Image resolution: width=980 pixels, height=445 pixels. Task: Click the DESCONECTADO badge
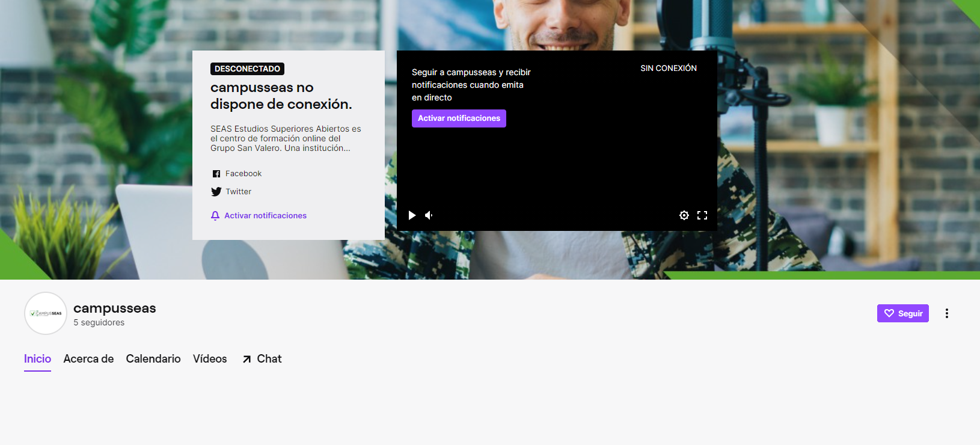247,69
